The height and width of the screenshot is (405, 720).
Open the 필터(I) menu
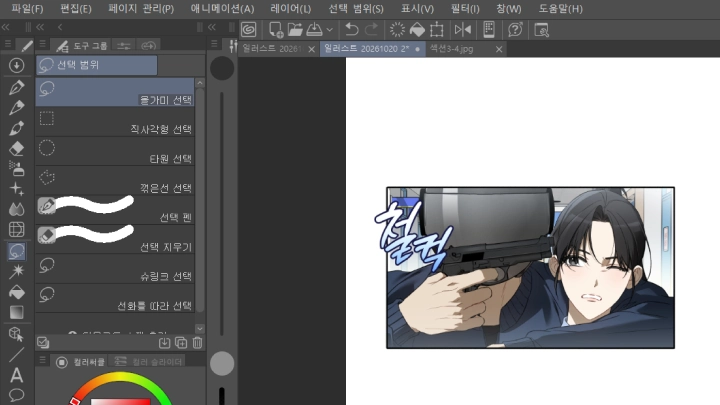465,9
